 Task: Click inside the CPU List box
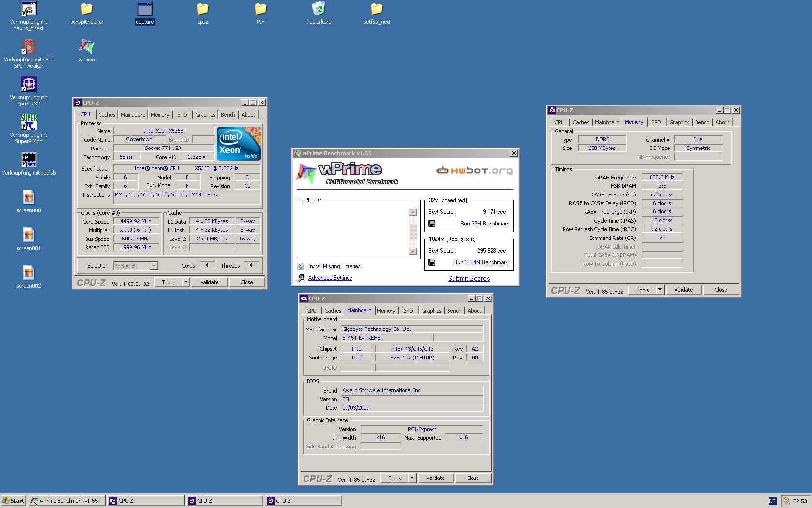pyautogui.click(x=353, y=232)
